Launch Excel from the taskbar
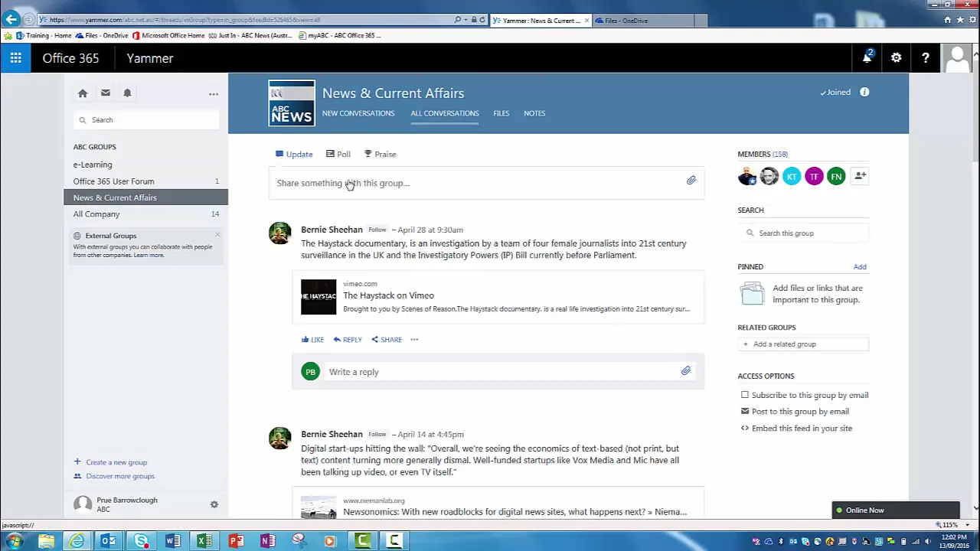The height and width of the screenshot is (551, 980). 204,542
